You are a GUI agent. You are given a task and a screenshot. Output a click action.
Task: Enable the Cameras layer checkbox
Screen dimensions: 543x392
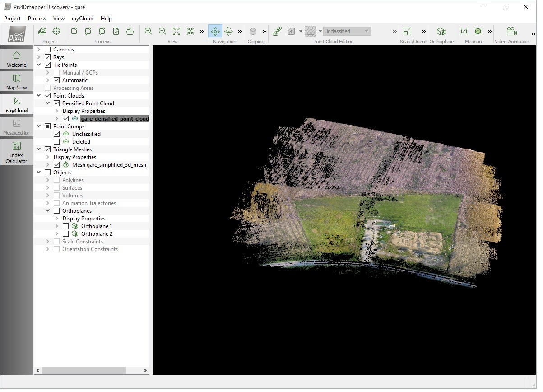(47, 50)
